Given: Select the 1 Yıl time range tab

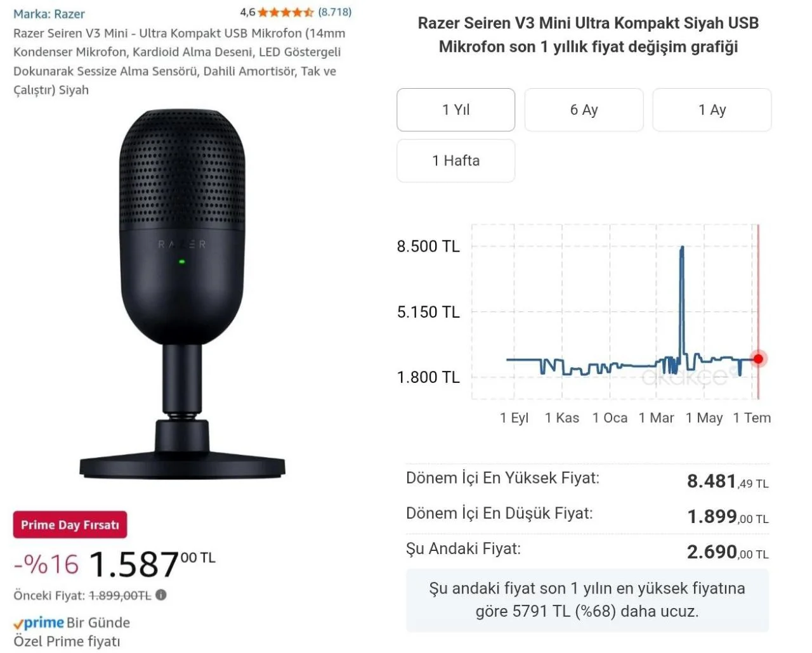Looking at the screenshot, I should (455, 110).
